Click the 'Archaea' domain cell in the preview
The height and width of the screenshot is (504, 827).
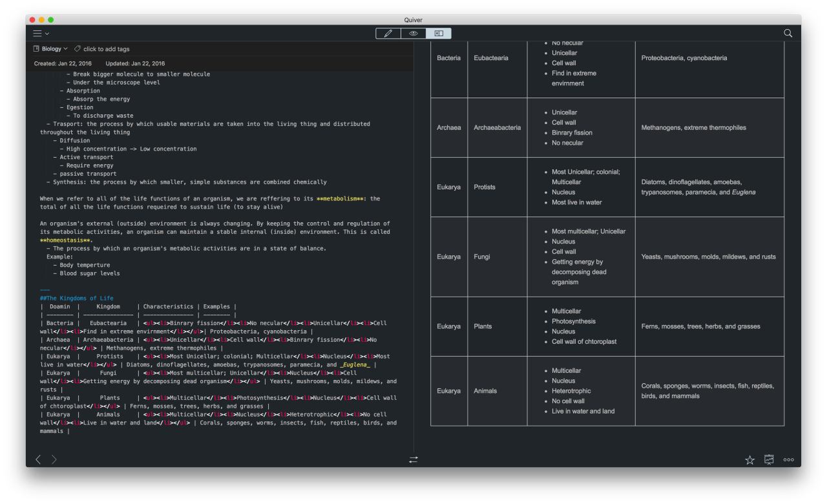(449, 128)
